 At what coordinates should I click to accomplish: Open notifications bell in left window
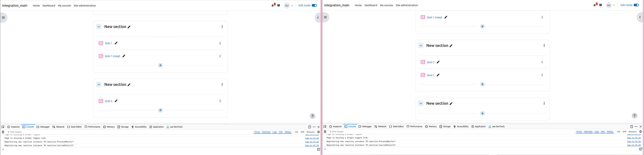point(273,5)
